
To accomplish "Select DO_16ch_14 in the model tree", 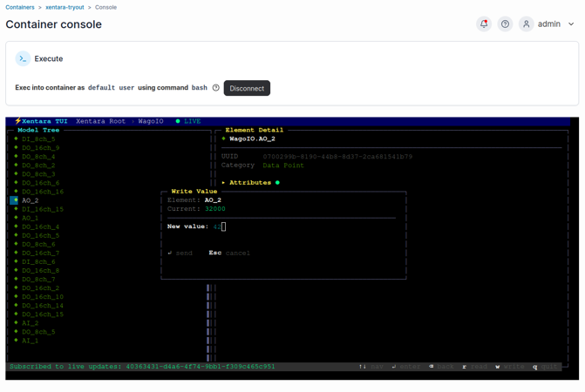I will [43, 306].
